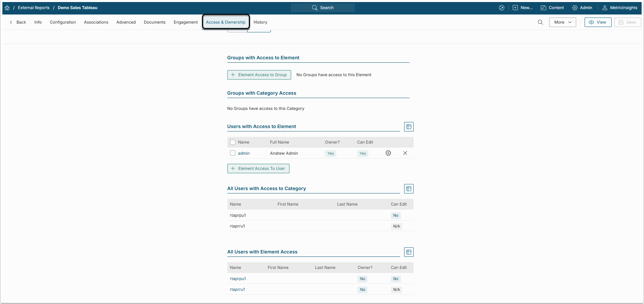
Task: Switch to the History tab
Action: (260, 22)
